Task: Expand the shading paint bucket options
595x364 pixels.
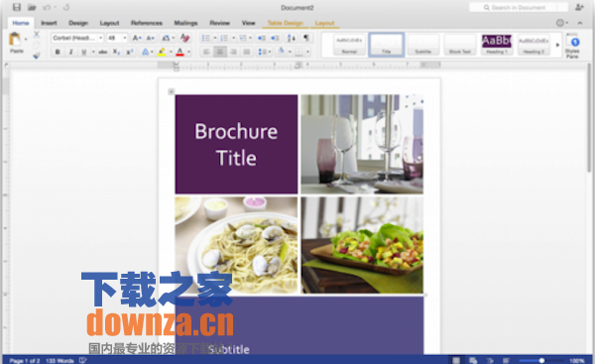Action: [290, 52]
